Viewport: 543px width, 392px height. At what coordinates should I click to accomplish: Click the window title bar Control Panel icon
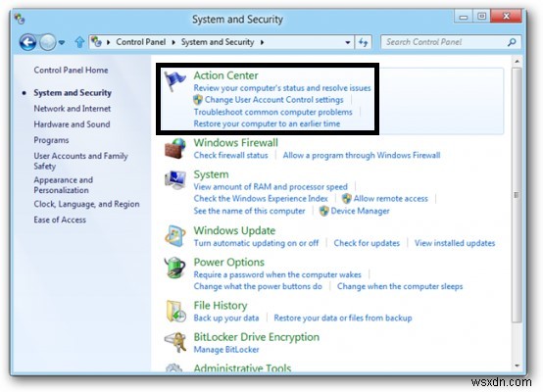20,19
